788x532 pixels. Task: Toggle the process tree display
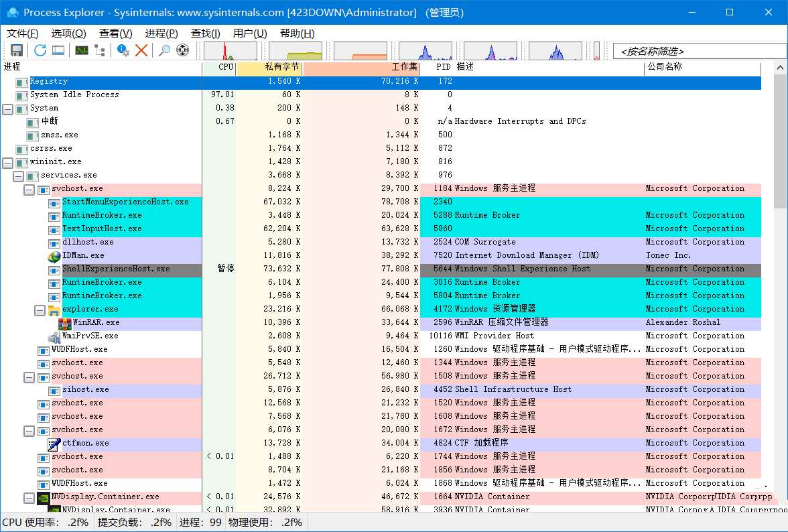click(98, 50)
